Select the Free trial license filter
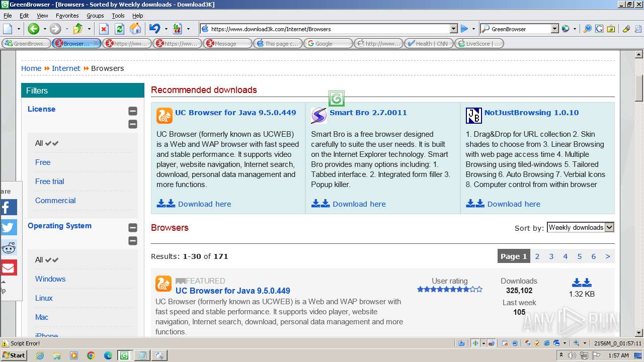 pos(49,182)
